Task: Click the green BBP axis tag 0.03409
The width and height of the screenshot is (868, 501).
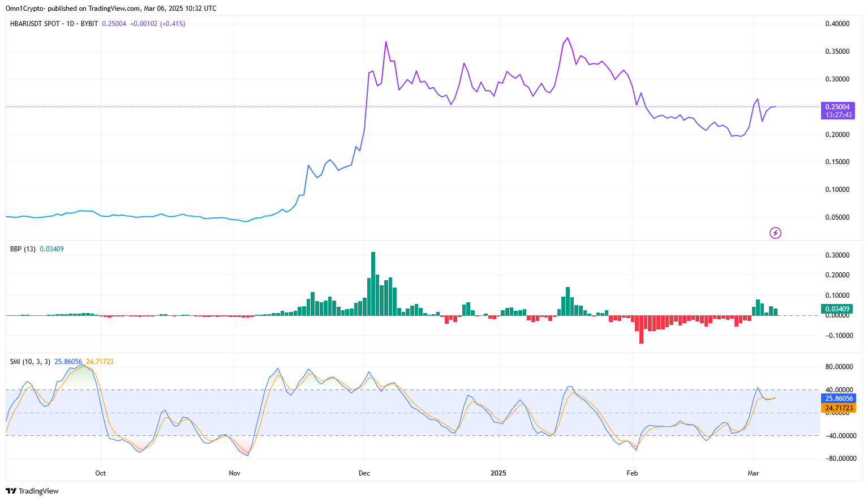Action: [x=837, y=309]
